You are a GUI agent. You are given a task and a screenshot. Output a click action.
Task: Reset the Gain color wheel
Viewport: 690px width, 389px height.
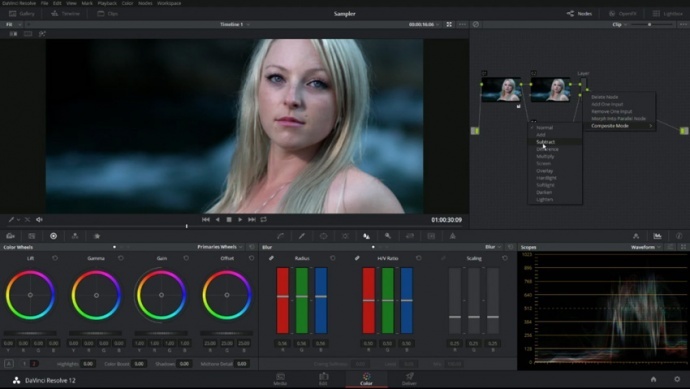tap(186, 258)
